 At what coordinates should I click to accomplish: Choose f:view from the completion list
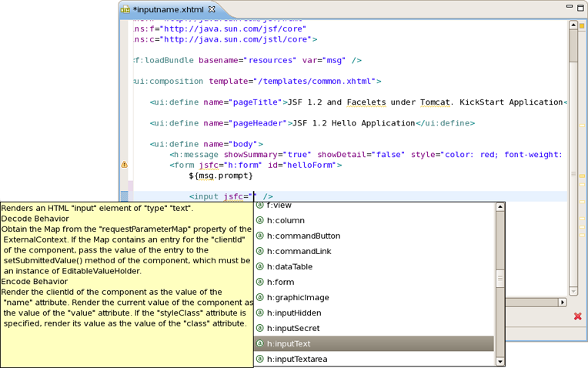(374, 206)
